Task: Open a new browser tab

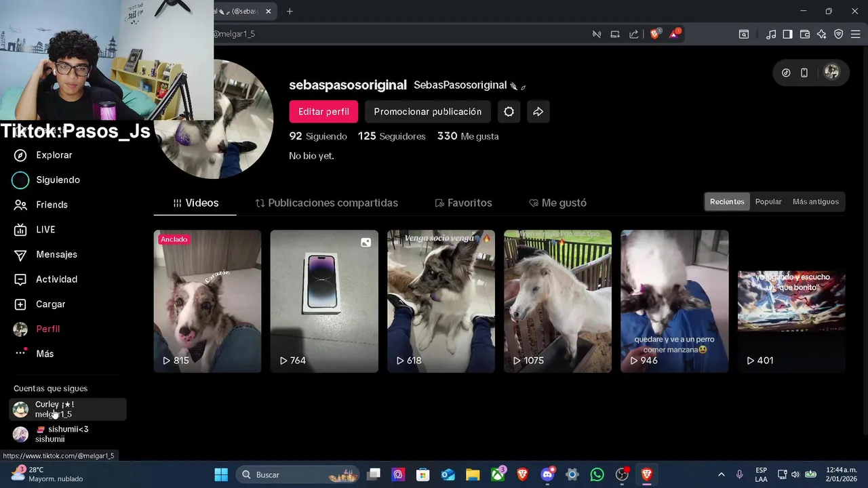Action: coord(290,12)
